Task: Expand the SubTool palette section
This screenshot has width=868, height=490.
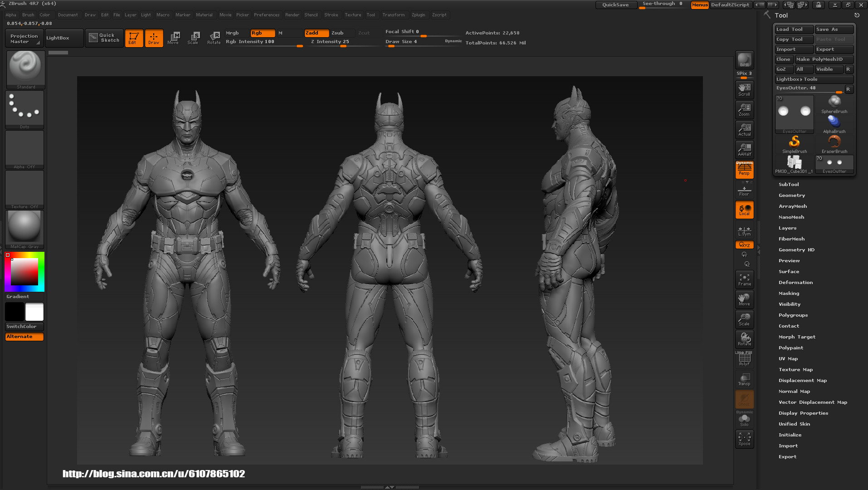Action: pyautogui.click(x=789, y=185)
